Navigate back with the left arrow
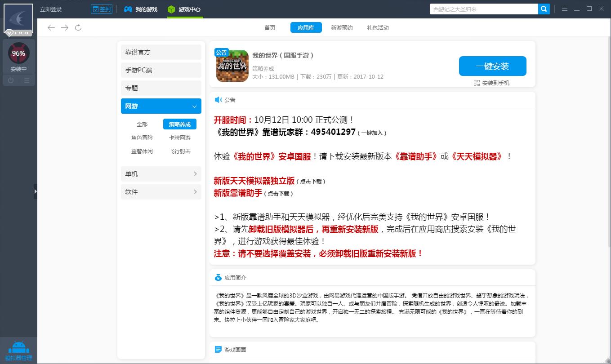This screenshot has width=611, height=364. coord(51,27)
